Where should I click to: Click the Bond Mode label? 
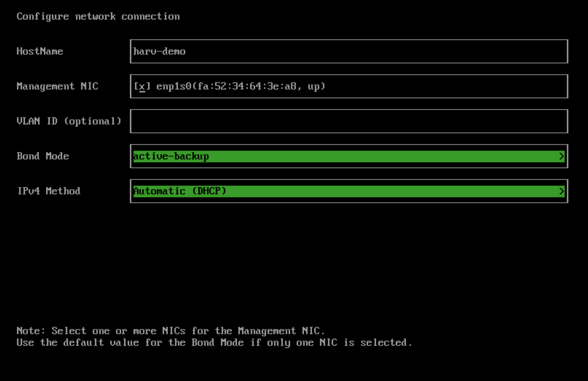click(43, 156)
